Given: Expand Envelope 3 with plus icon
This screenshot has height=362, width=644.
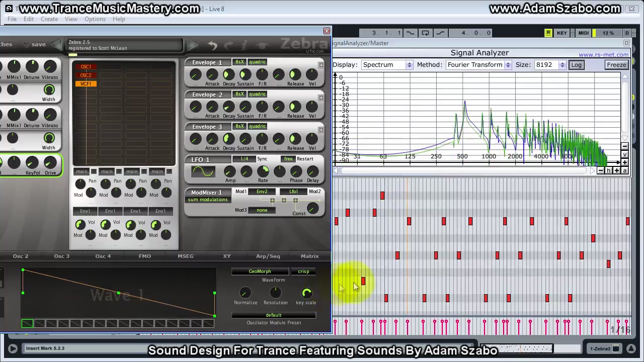Looking at the screenshot, I should point(321,130).
